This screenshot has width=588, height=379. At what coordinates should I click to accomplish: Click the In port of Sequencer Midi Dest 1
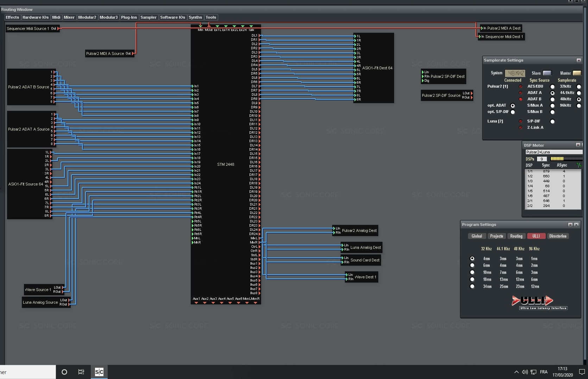(x=480, y=37)
